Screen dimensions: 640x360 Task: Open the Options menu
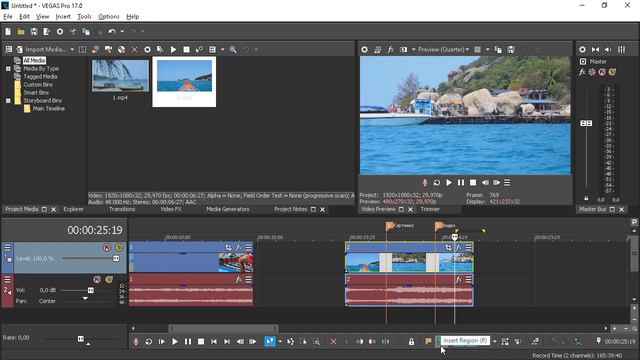[109, 16]
